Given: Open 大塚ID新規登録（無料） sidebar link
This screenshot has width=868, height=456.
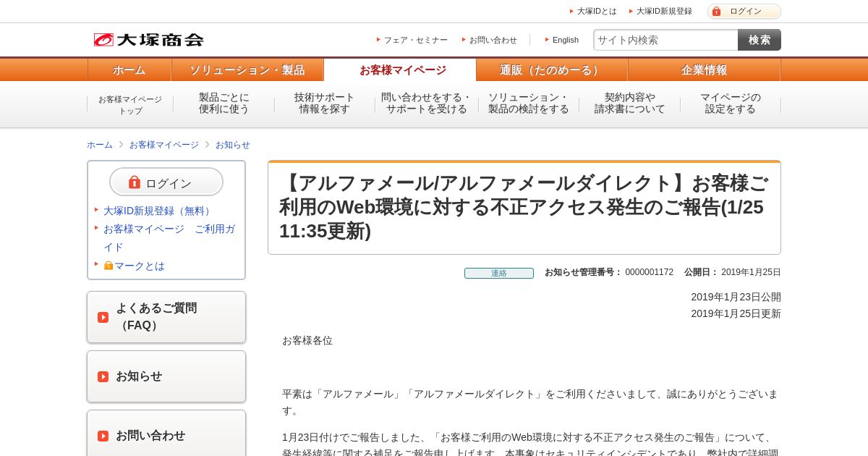Looking at the screenshot, I should (159, 211).
